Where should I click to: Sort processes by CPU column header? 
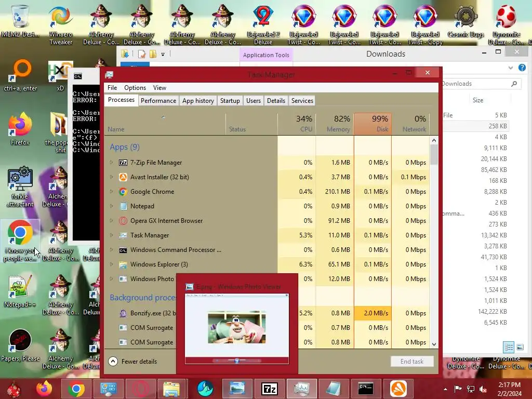point(297,124)
